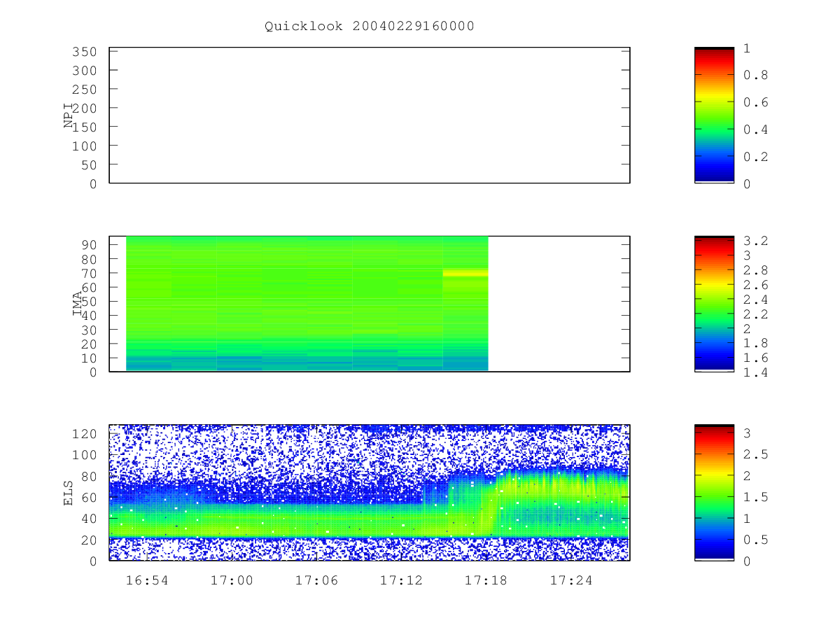
Task: Click the 2.5 label on ELS colorbar
Action: coord(755,455)
